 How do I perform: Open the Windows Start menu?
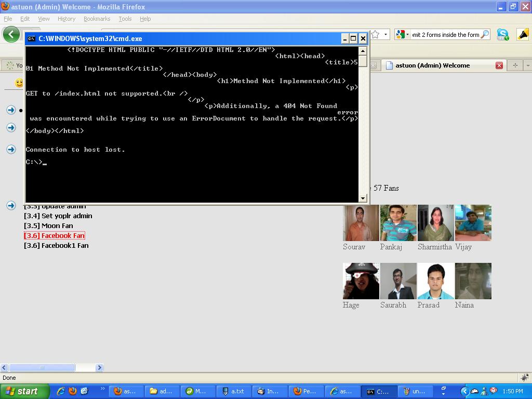[24, 391]
